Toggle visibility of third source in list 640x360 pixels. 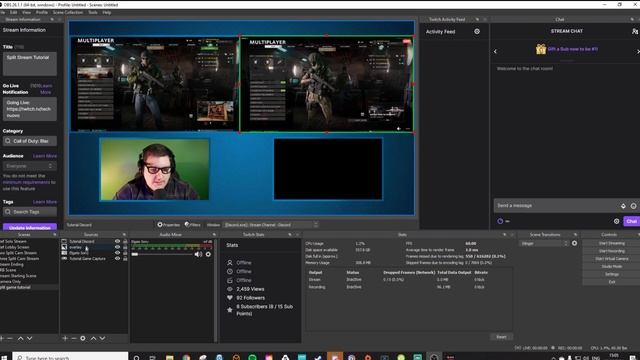(117, 253)
